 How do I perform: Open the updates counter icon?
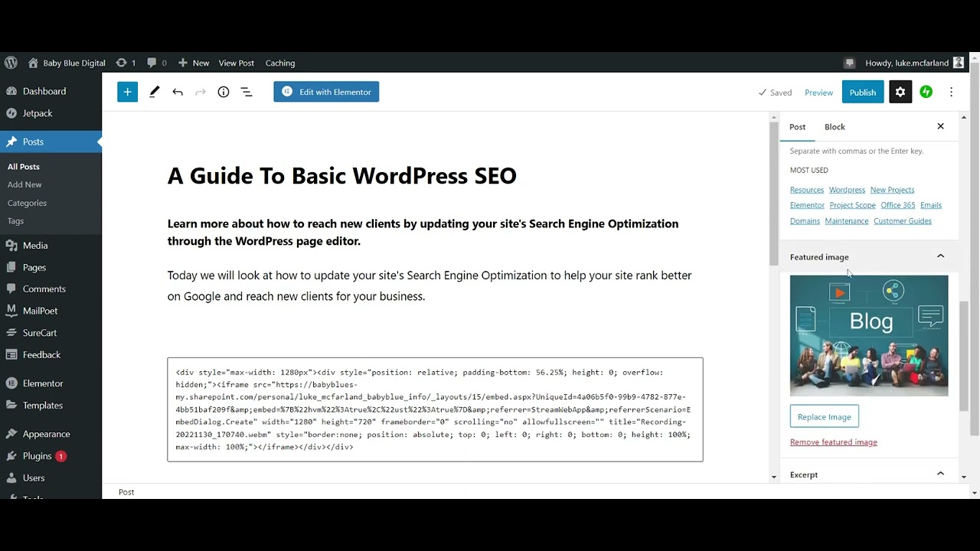126,63
